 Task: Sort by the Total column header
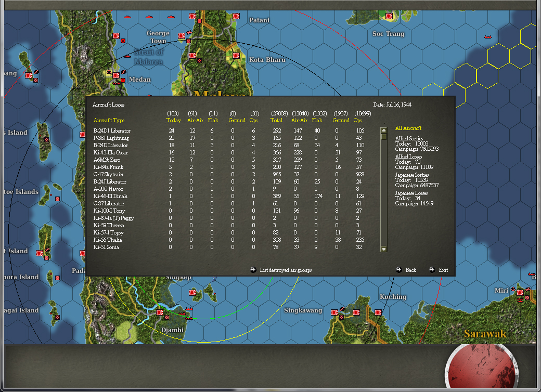point(276,120)
